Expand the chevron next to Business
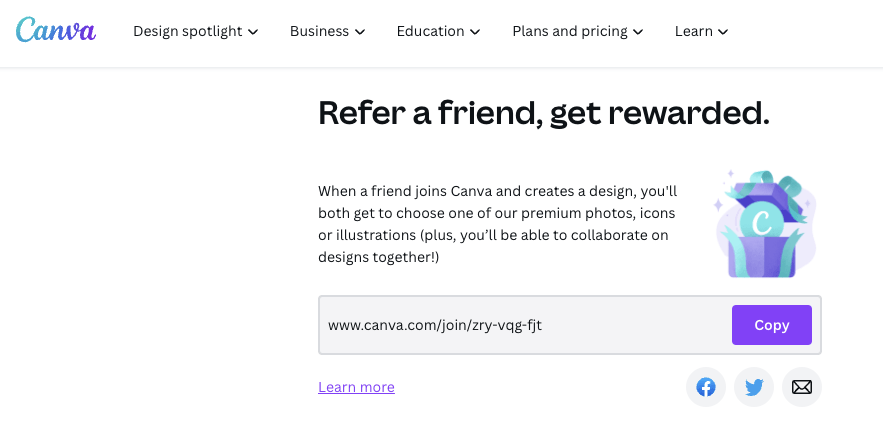The image size is (883, 426). pos(359,32)
